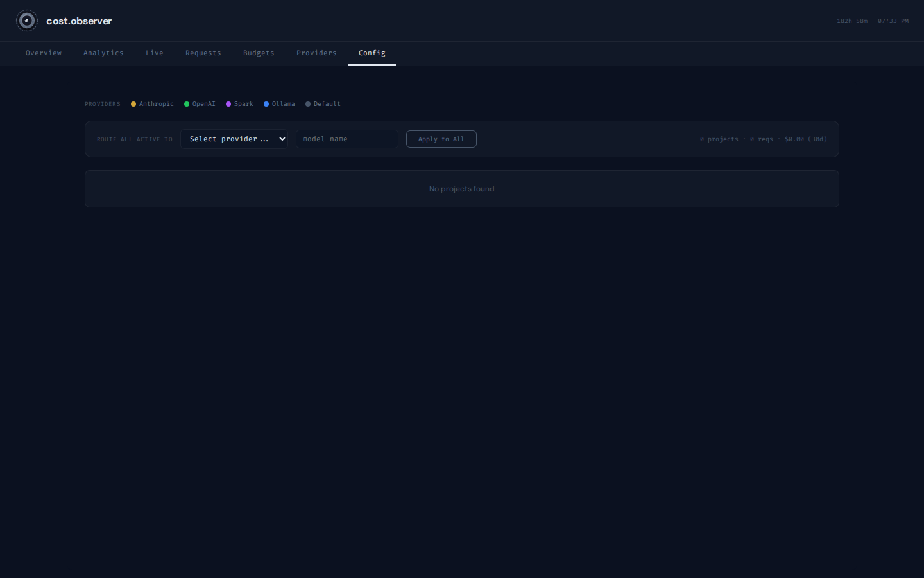
Task: Open the Overview tab
Action: click(x=44, y=53)
